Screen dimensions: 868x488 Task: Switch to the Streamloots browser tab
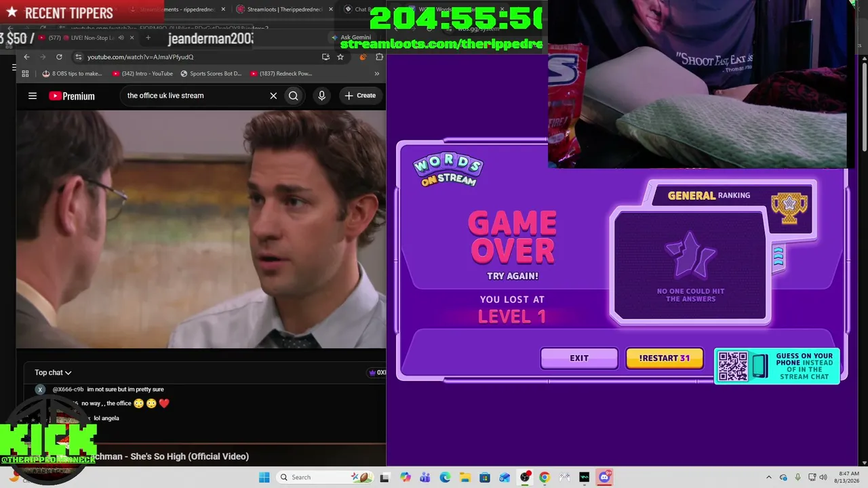(283, 9)
